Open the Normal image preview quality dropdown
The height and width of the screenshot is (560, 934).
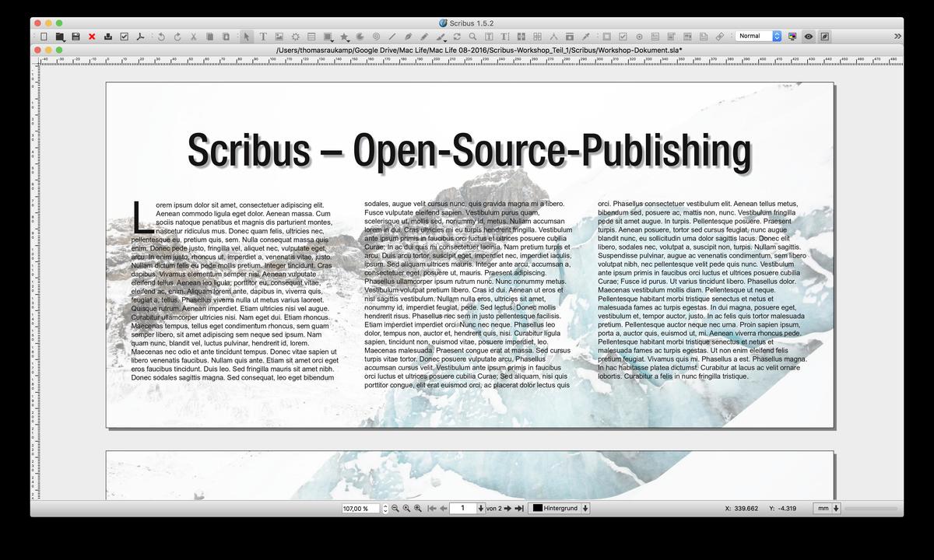[758, 37]
